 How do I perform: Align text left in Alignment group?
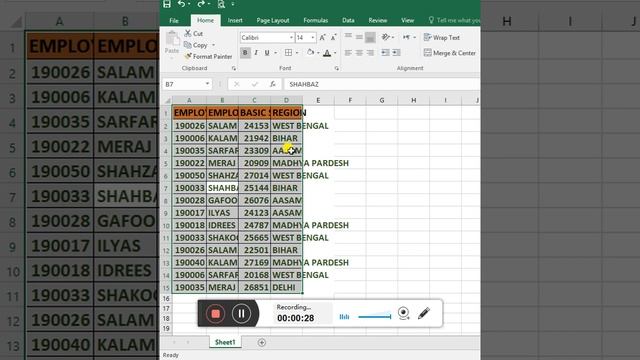tap(348, 53)
